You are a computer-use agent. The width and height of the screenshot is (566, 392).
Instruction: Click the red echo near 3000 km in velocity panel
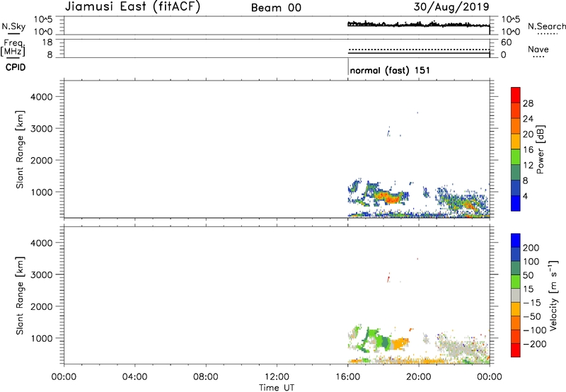[388, 278]
